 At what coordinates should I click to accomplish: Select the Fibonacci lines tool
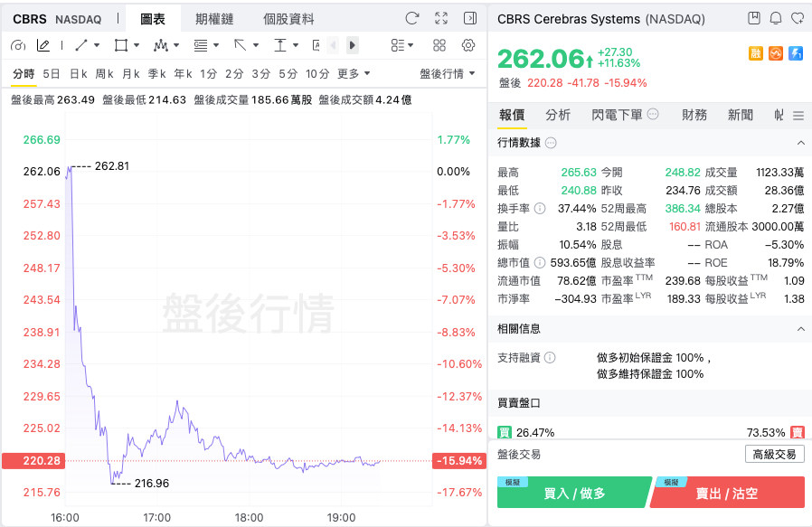(x=201, y=45)
